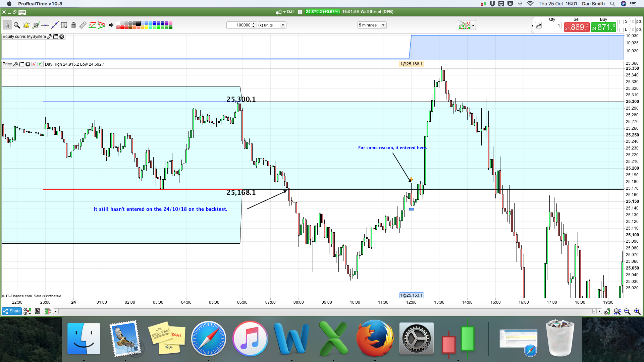The image size is (644, 362).
Task: Select the horizontal line drawing tool
Action: coord(45,25)
